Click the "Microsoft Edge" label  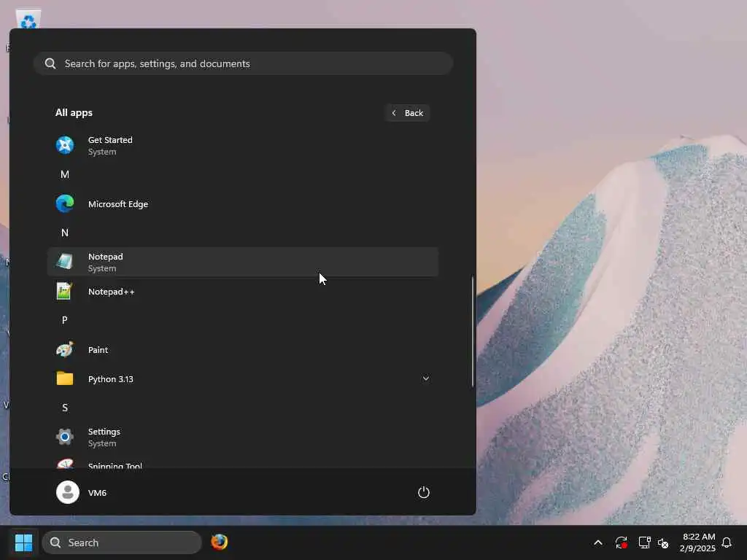(x=118, y=204)
